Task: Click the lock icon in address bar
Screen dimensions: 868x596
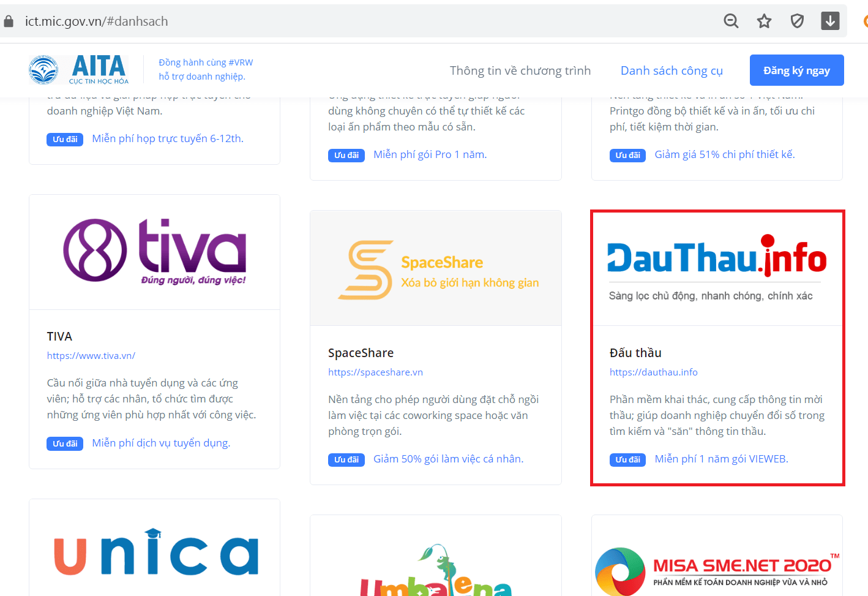Action: coord(9,21)
